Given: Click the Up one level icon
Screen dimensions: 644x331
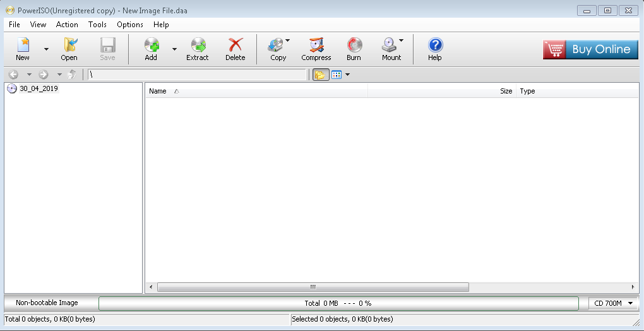Looking at the screenshot, I should tap(72, 75).
